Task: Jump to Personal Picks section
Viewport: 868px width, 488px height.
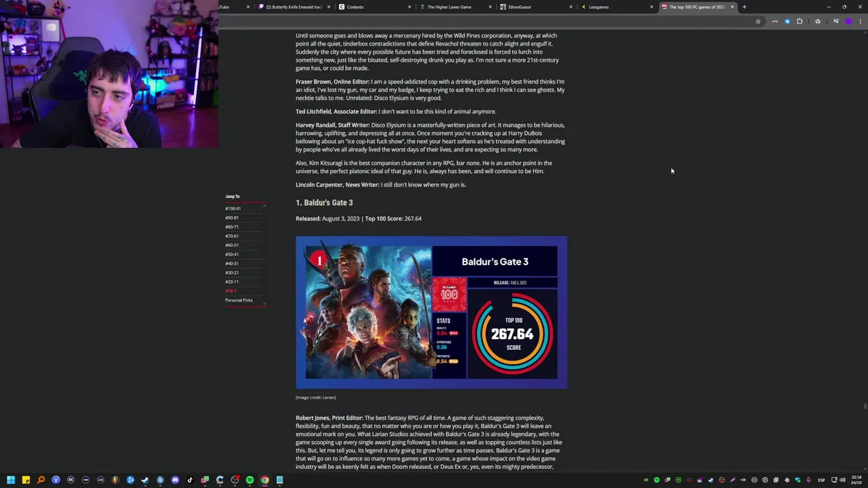Action: [239, 300]
